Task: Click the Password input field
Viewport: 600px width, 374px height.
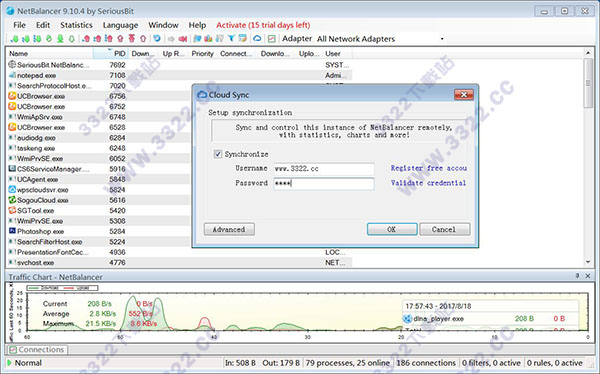Action: [x=324, y=183]
